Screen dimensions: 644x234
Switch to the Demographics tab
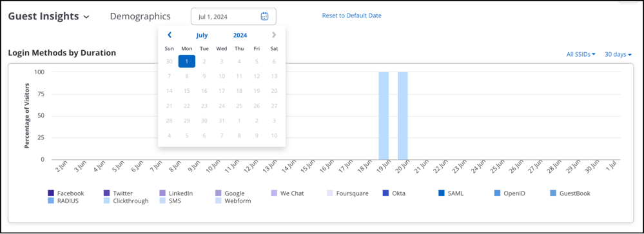(141, 16)
